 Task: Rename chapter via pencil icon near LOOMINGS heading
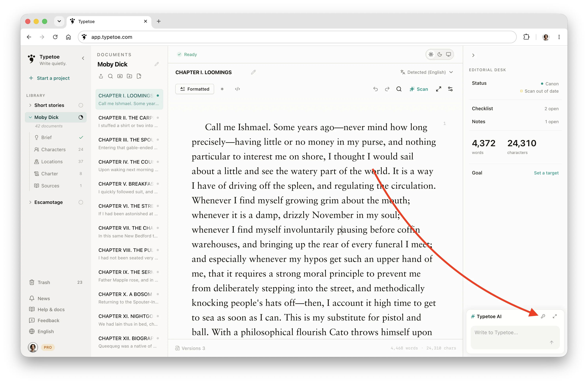253,72
